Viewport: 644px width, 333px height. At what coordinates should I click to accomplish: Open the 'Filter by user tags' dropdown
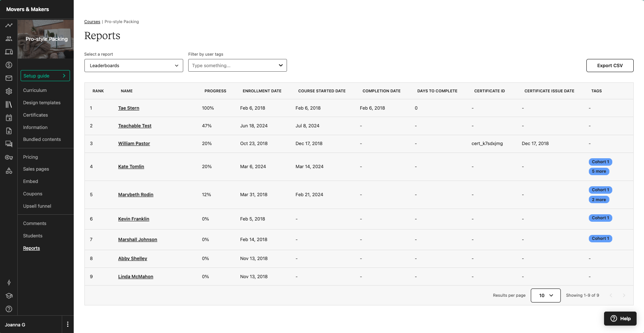click(x=238, y=66)
